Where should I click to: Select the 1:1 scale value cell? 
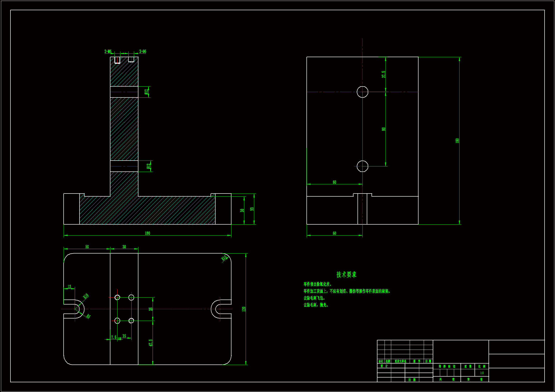tap(482, 373)
